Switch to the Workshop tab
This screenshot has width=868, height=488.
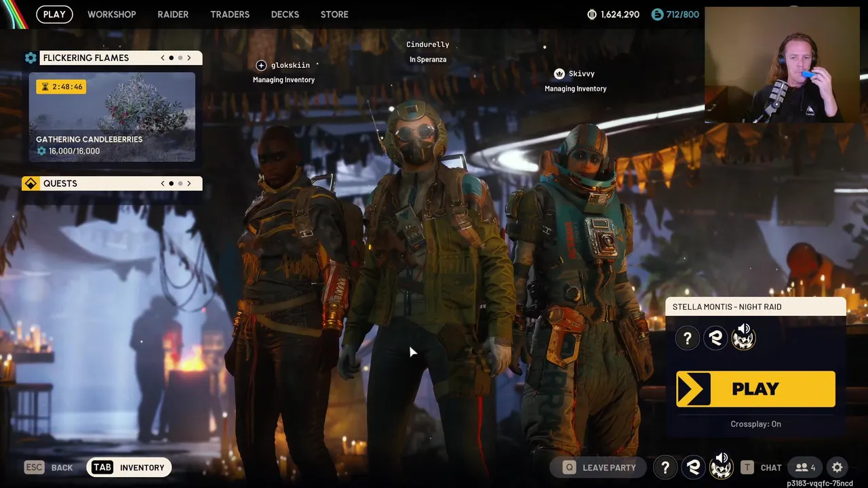(x=112, y=14)
